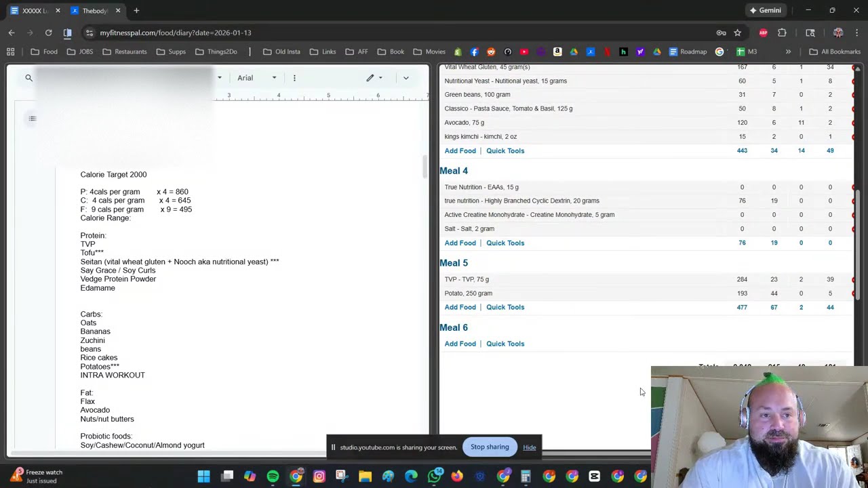This screenshot has height=488, width=868.
Task: Open the Classico Pasta Sauce entry
Action: pyautogui.click(x=509, y=108)
